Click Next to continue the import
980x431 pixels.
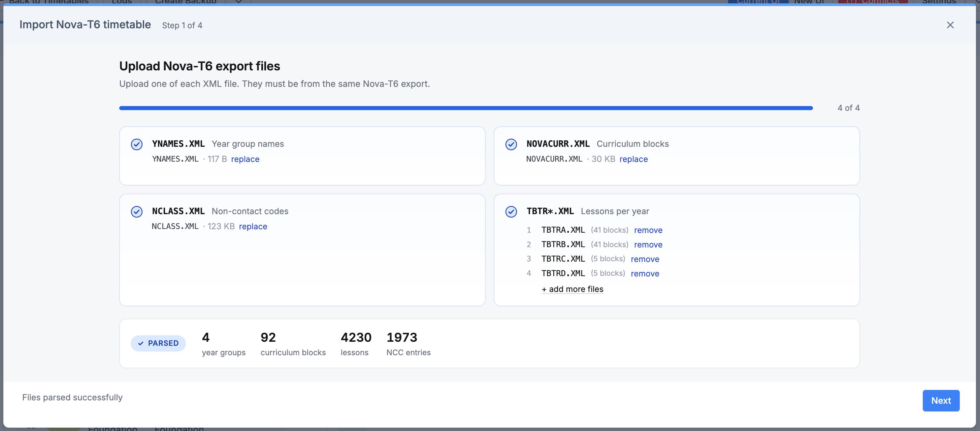click(941, 401)
